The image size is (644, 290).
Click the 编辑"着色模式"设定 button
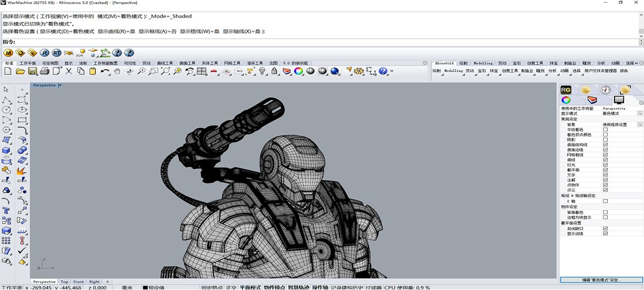601,280
